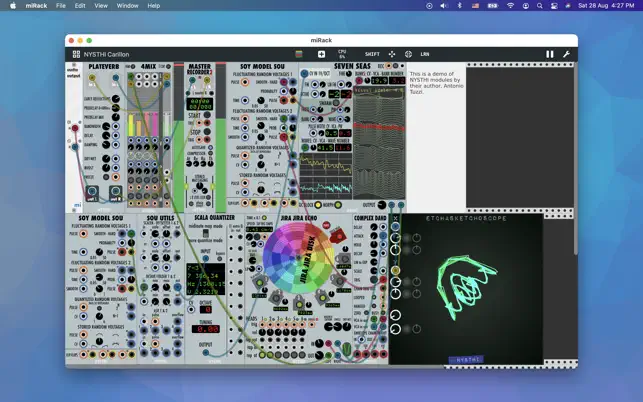Image resolution: width=643 pixels, height=402 pixels.
Task: Click the Bluetooth icon in menu bar
Action: tap(460, 6)
